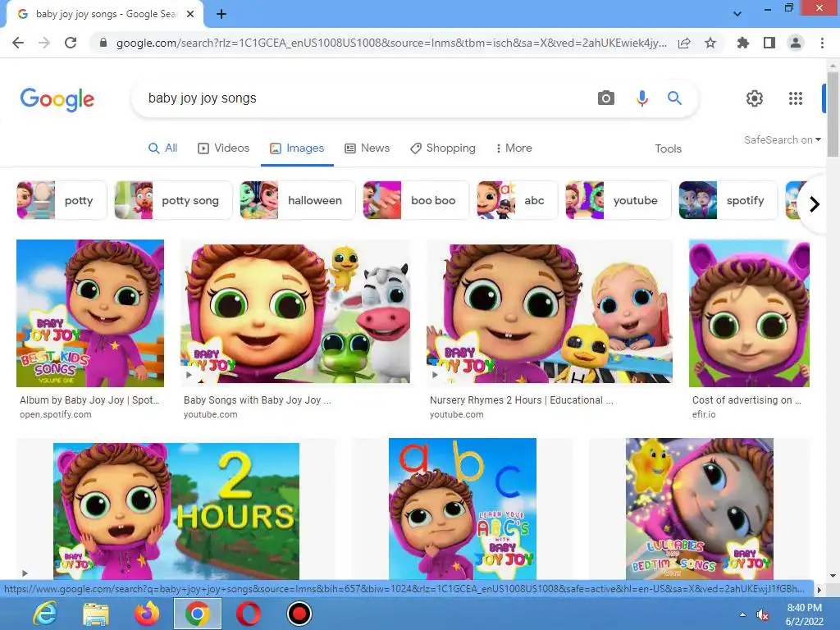Open Album by Baby Joy Joy link
840x630 pixels.
89,400
